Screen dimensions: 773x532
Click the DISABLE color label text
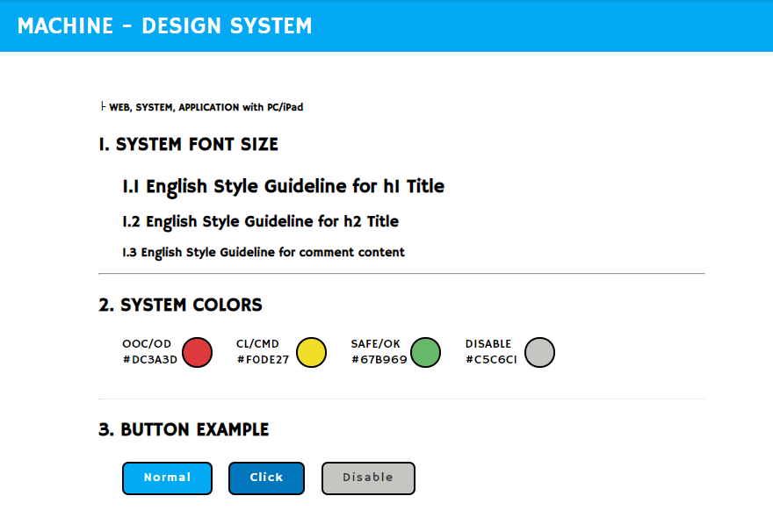[488, 344]
